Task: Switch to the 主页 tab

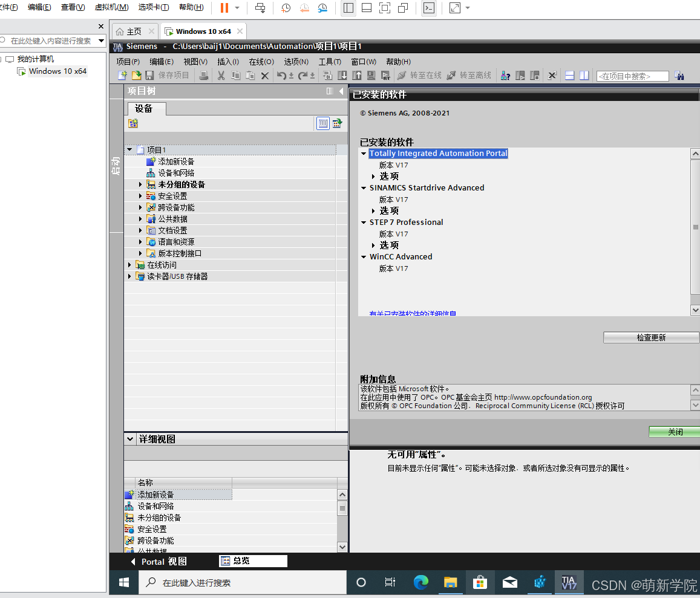Action: click(134, 31)
